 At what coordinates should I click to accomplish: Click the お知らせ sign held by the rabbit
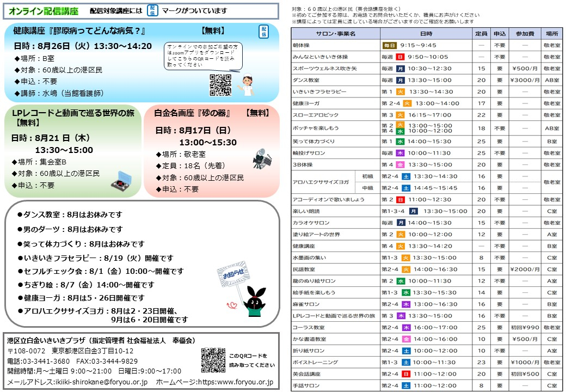pyautogui.click(x=233, y=275)
